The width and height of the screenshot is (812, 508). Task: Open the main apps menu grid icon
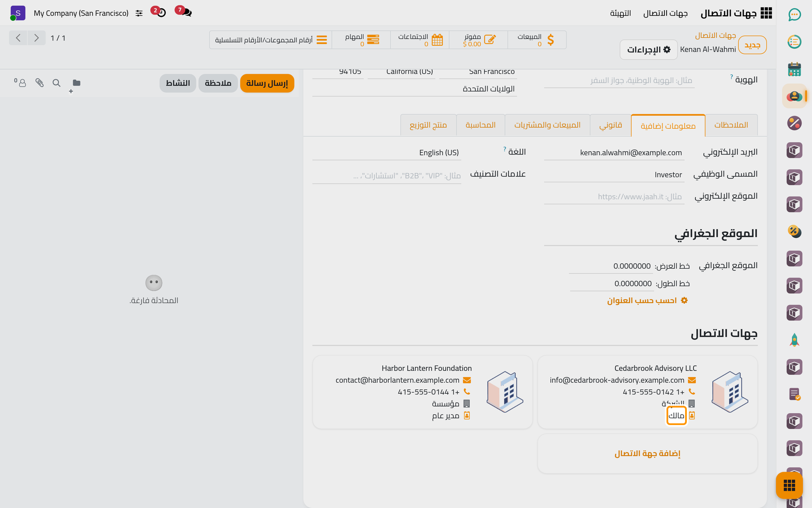[x=766, y=13]
